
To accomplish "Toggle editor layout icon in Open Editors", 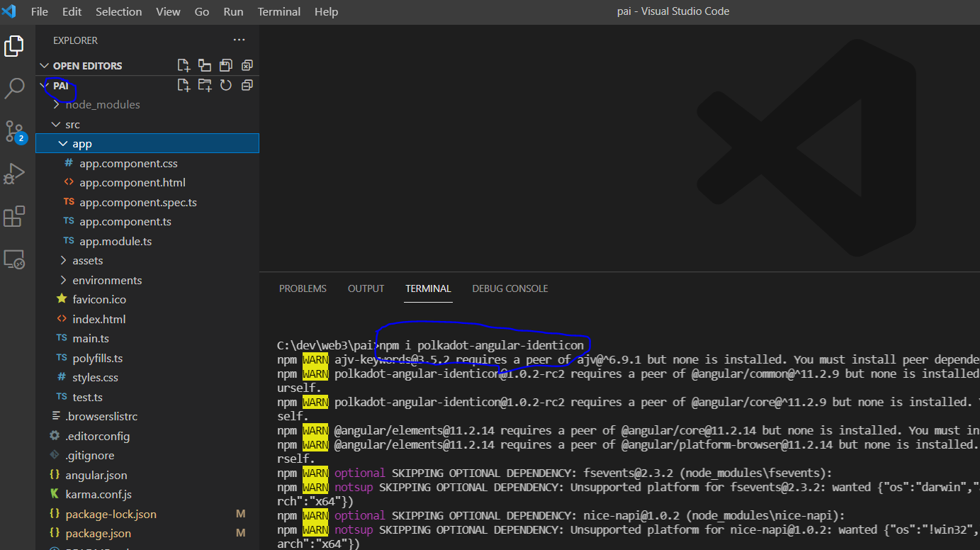I will coord(205,65).
